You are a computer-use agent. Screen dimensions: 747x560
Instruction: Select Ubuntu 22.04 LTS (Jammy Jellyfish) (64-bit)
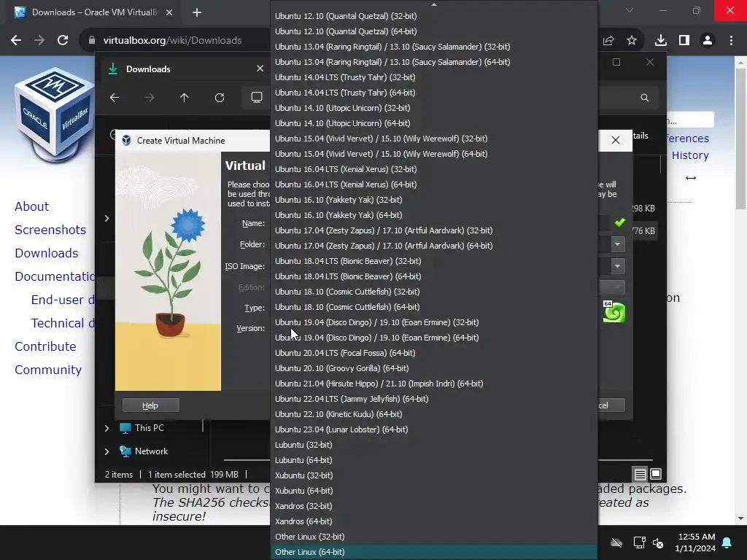(434, 399)
